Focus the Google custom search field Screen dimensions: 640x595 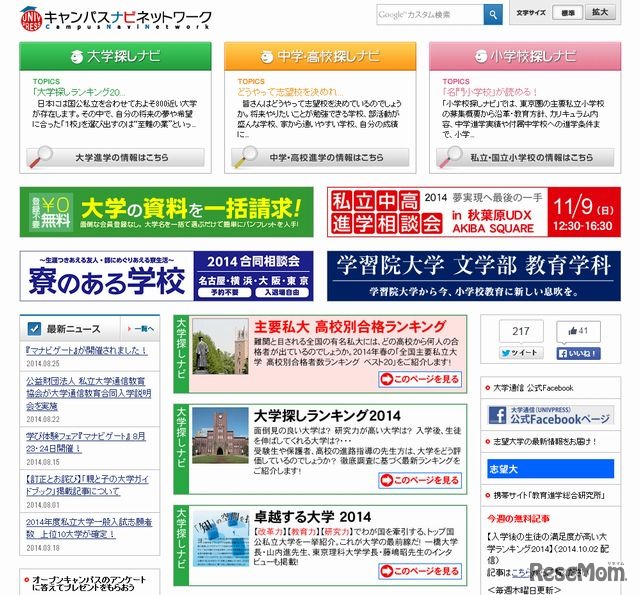pos(430,15)
